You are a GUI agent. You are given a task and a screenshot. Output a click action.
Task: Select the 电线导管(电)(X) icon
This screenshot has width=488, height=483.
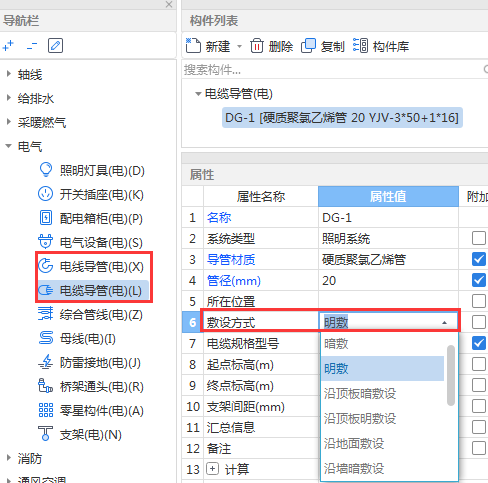point(45,266)
